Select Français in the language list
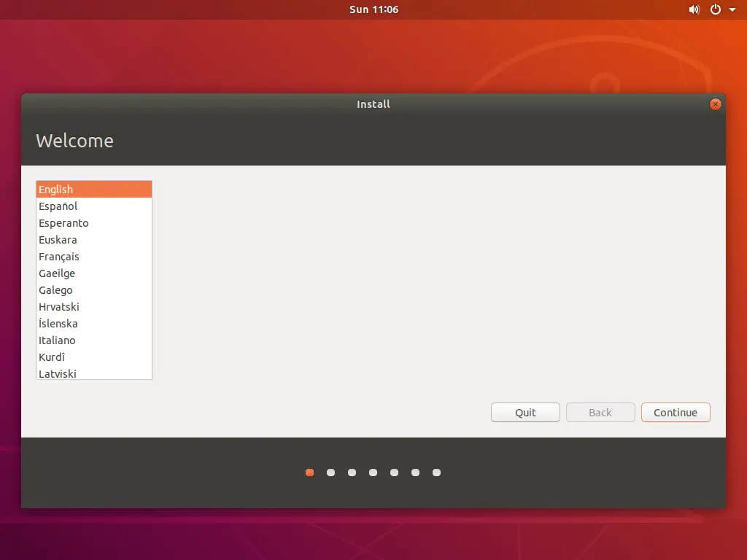 (x=94, y=256)
